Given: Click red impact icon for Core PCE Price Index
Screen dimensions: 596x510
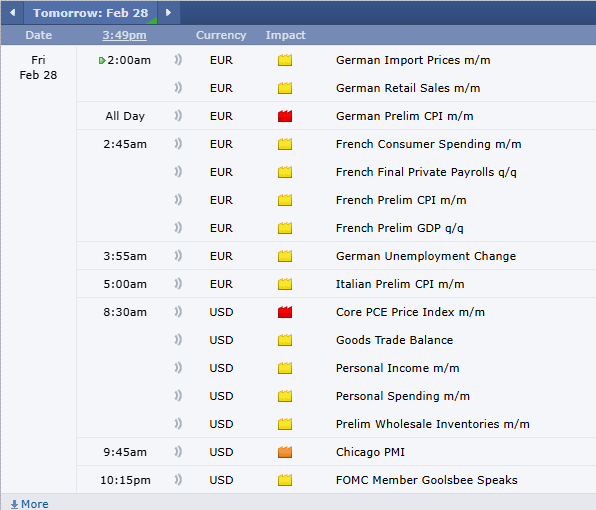Looking at the screenshot, I should point(285,312).
